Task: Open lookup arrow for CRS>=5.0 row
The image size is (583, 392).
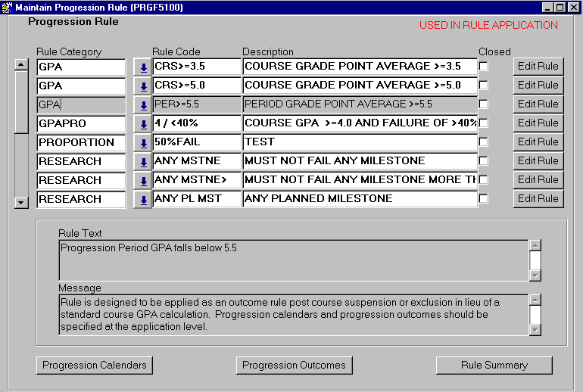Action: pos(142,86)
